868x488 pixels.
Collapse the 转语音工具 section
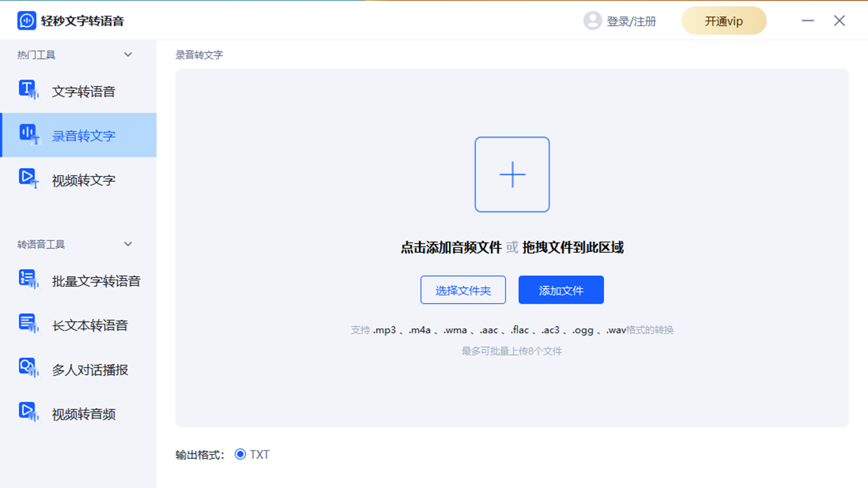(x=128, y=244)
